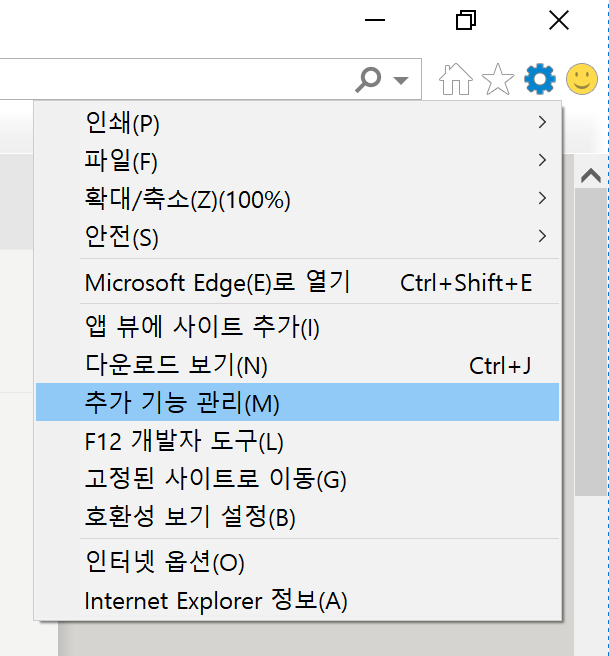The image size is (609, 656).
Task: Open 인터넷 옵션(O)
Action: (297, 561)
